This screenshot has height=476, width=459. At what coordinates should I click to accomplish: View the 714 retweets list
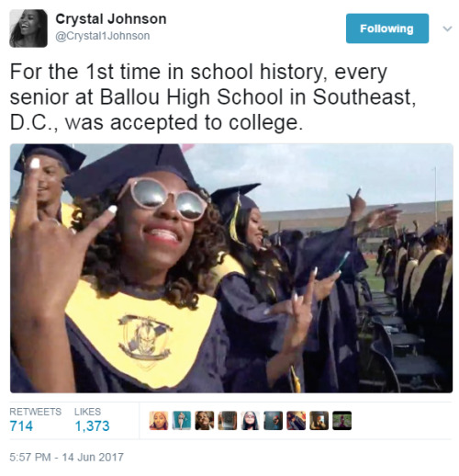click(x=21, y=425)
